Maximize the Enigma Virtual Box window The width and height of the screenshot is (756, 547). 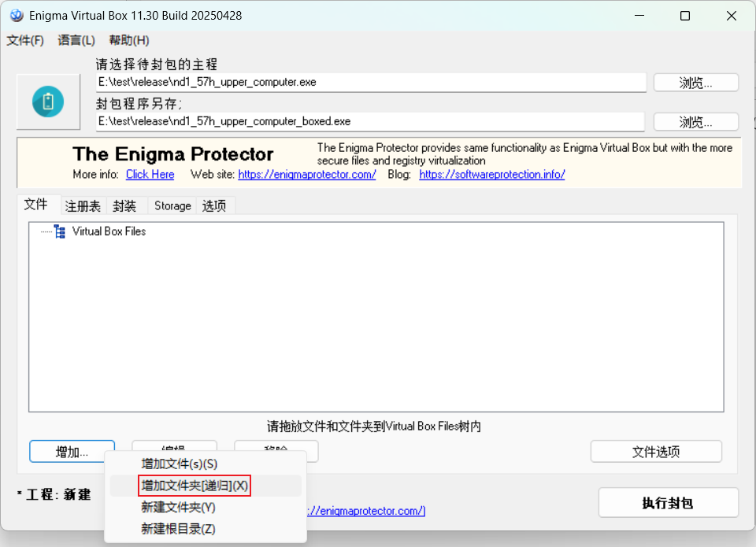(684, 16)
